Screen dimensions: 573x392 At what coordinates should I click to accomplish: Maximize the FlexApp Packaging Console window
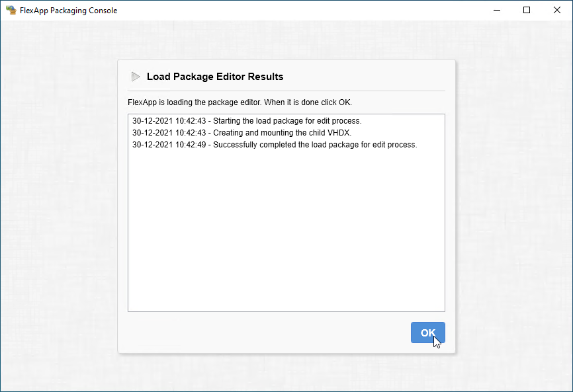click(527, 10)
